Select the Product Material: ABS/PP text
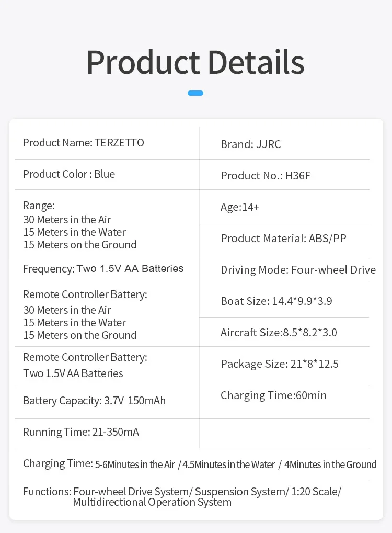 283,239
